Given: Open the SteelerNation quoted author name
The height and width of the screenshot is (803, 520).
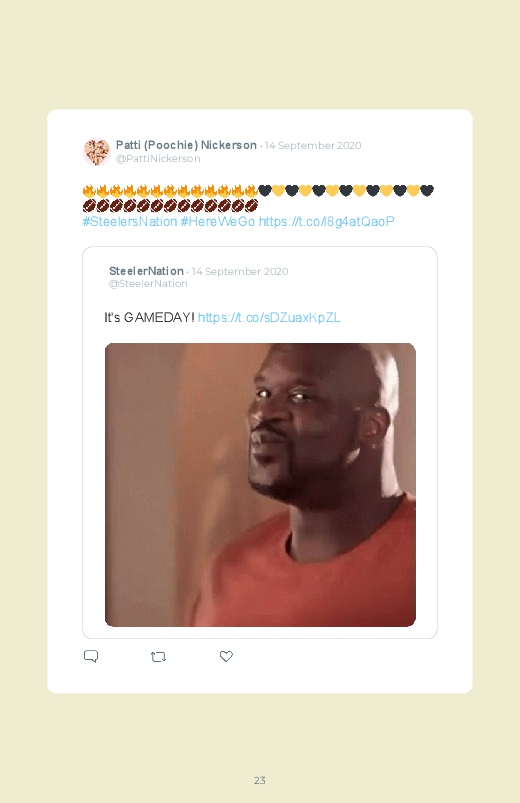Looking at the screenshot, I should coord(146,271).
